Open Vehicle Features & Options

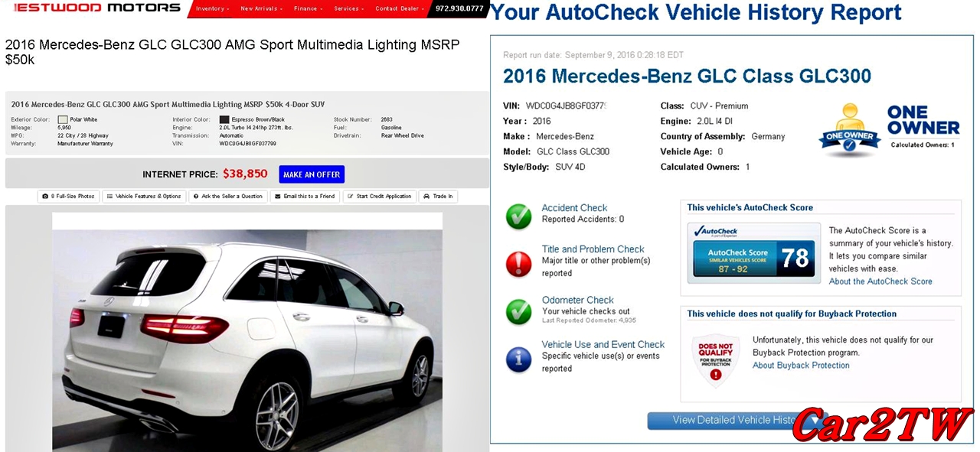(144, 197)
